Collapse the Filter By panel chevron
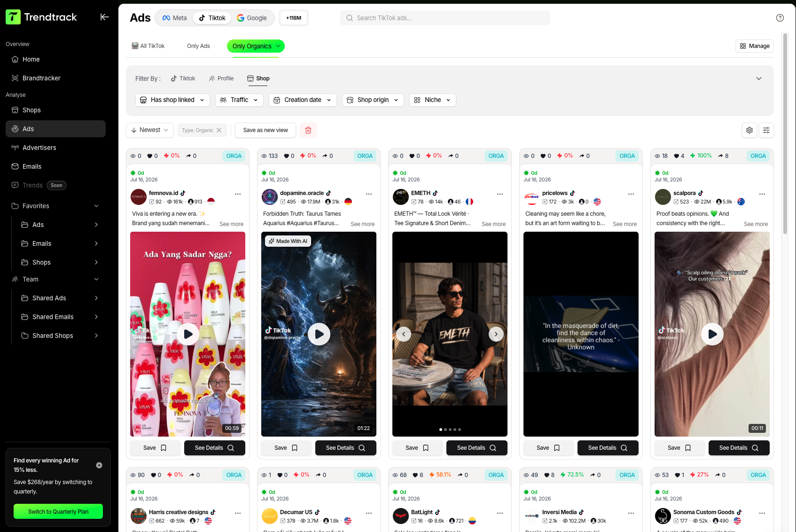This screenshot has width=796, height=532. (x=759, y=78)
